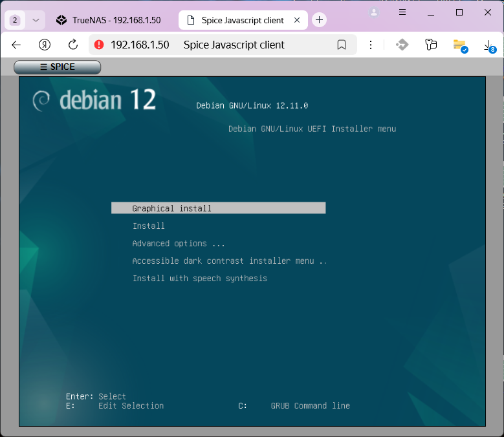Maximize the browser window
Image resolution: width=504 pixels, height=437 pixels.
(459, 12)
